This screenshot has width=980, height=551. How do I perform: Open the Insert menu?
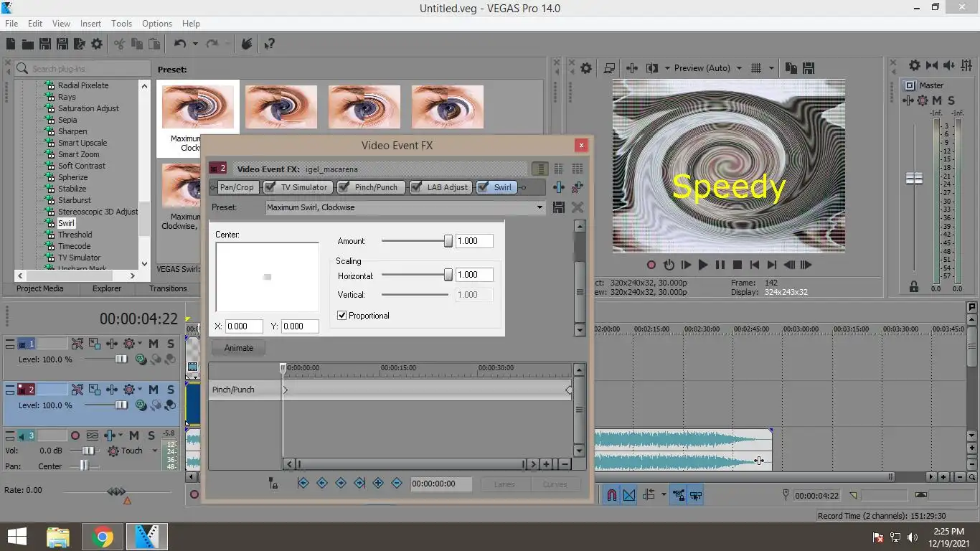90,23
